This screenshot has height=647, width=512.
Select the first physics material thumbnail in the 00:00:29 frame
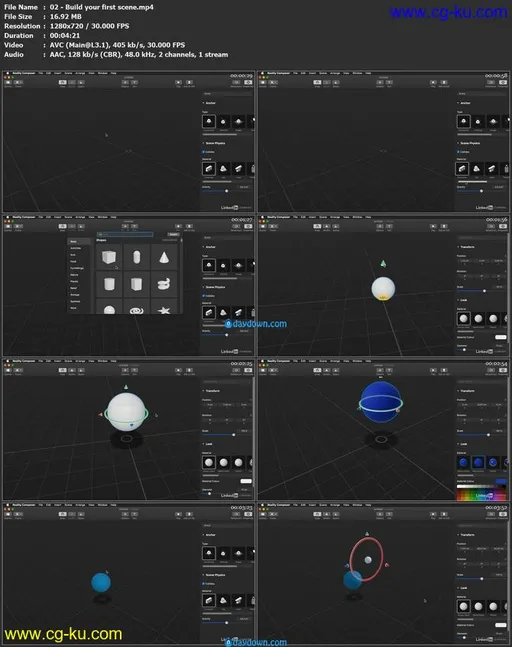(209, 168)
